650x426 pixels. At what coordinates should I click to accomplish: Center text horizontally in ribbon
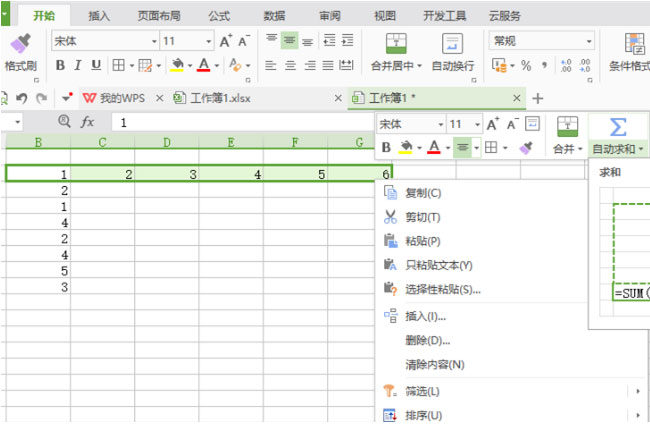pos(290,65)
